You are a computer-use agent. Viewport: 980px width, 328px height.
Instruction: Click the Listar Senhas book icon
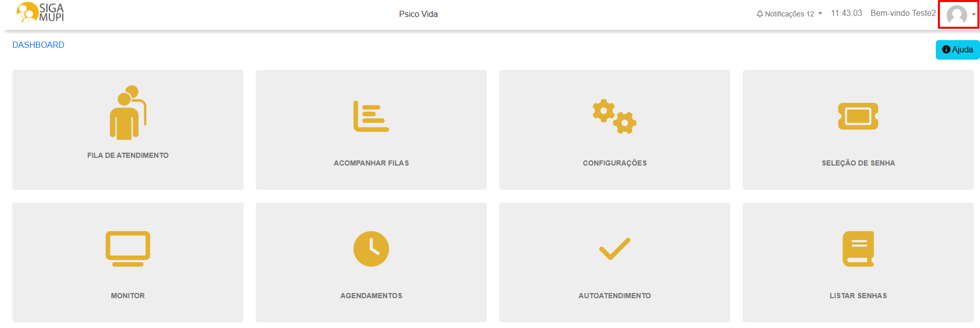tap(858, 248)
